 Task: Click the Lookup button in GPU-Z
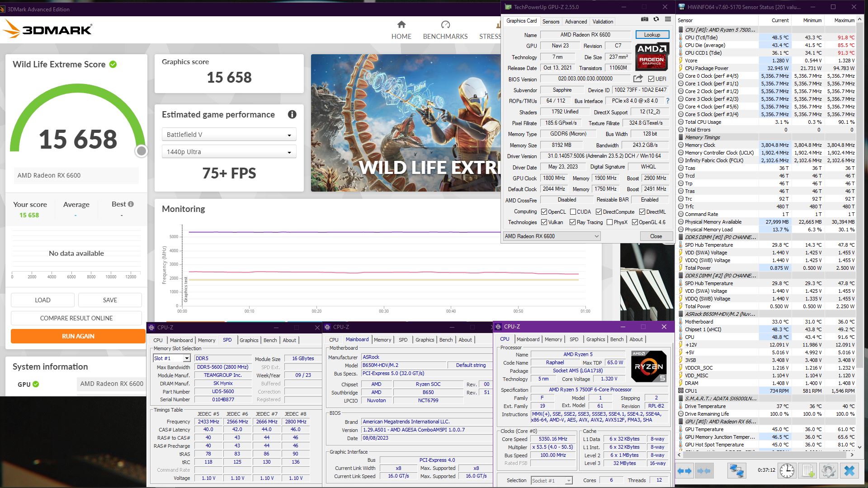click(652, 35)
